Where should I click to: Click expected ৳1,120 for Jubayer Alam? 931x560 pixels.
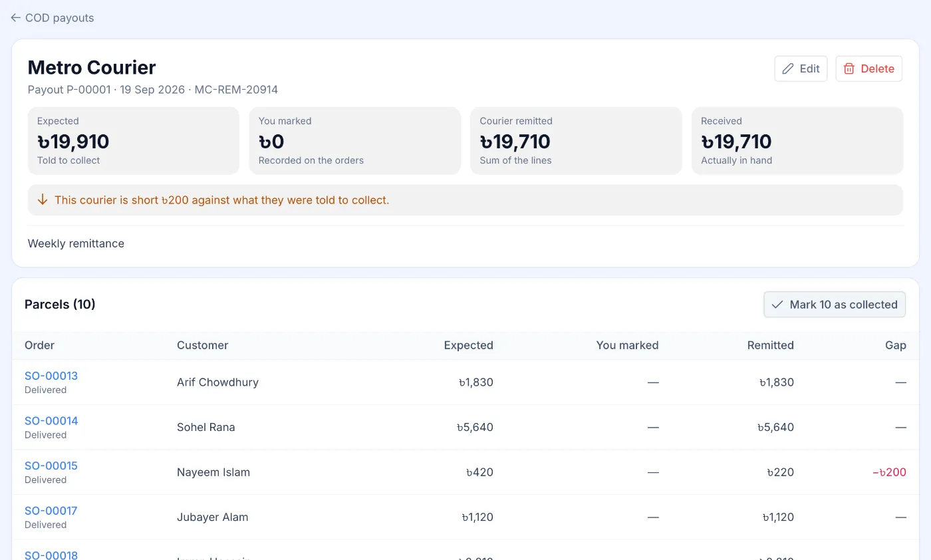coord(477,517)
